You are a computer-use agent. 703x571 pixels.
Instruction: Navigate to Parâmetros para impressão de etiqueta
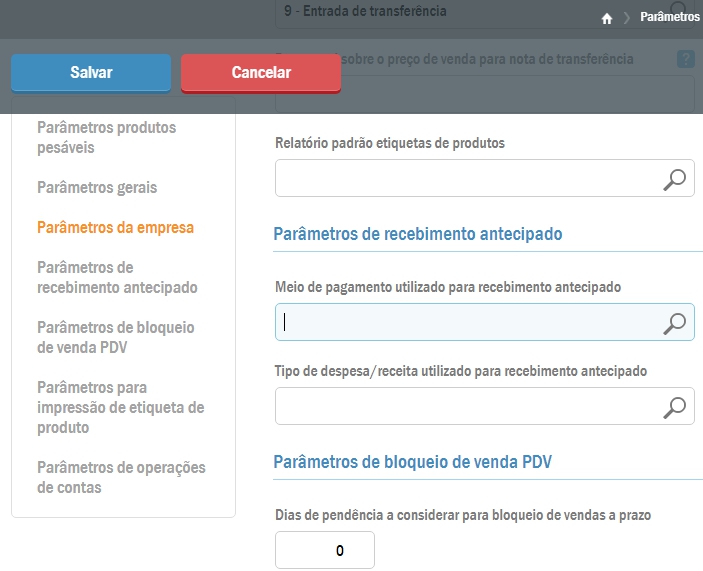[120, 407]
